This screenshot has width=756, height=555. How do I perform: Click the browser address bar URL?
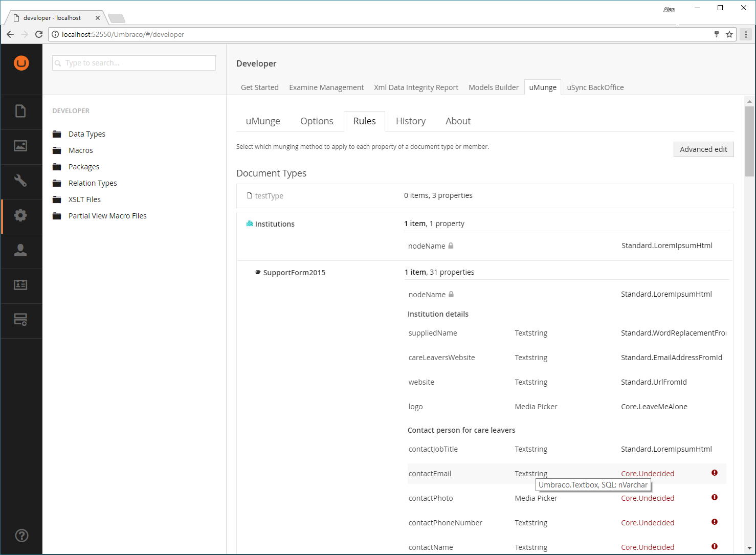[123, 34]
